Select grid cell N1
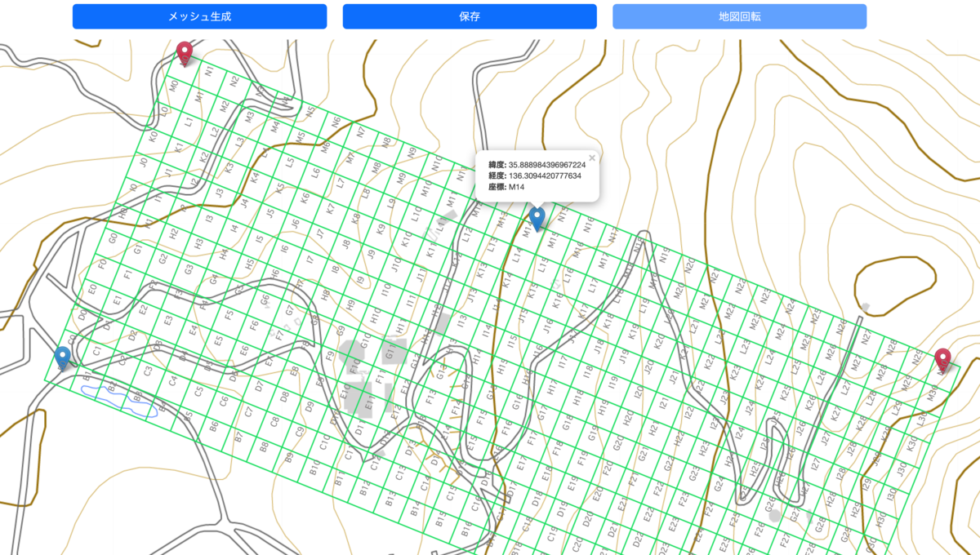The image size is (980, 555). click(210, 72)
